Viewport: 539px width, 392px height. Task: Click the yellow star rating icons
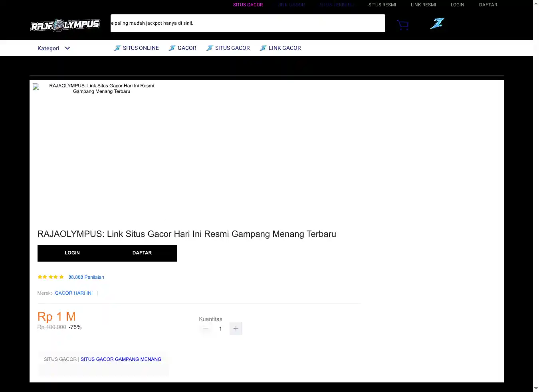51,277
